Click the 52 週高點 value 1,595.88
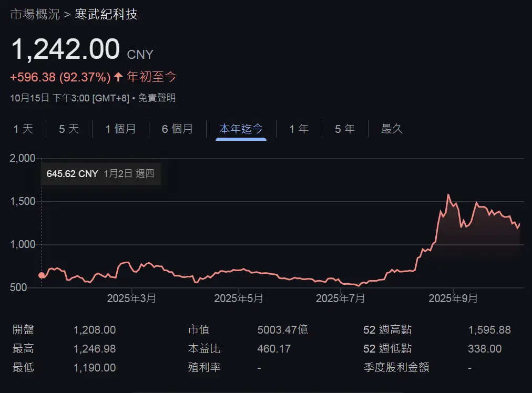Viewport: 532px width, 393px height. point(489,330)
